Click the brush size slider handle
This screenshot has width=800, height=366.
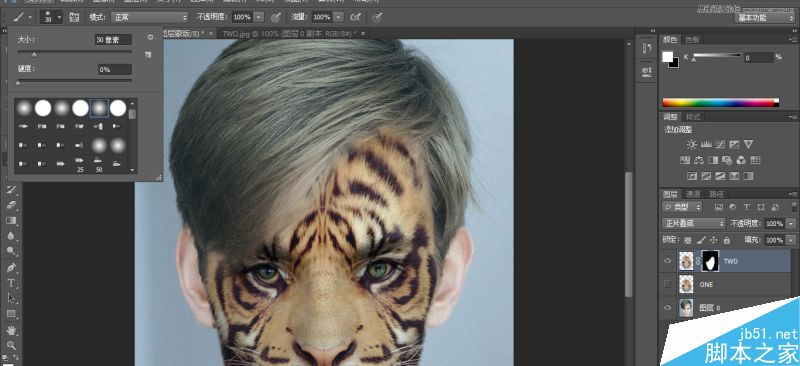click(x=34, y=54)
